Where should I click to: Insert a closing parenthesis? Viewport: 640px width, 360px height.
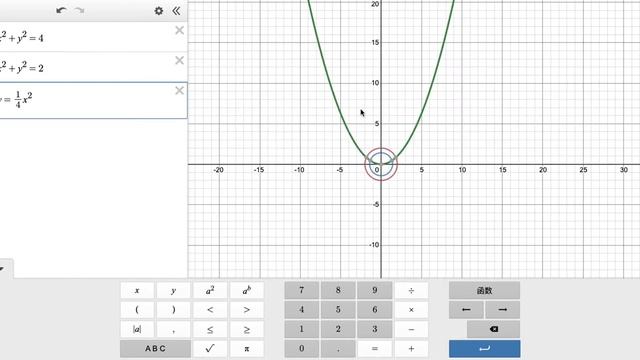(x=173, y=310)
